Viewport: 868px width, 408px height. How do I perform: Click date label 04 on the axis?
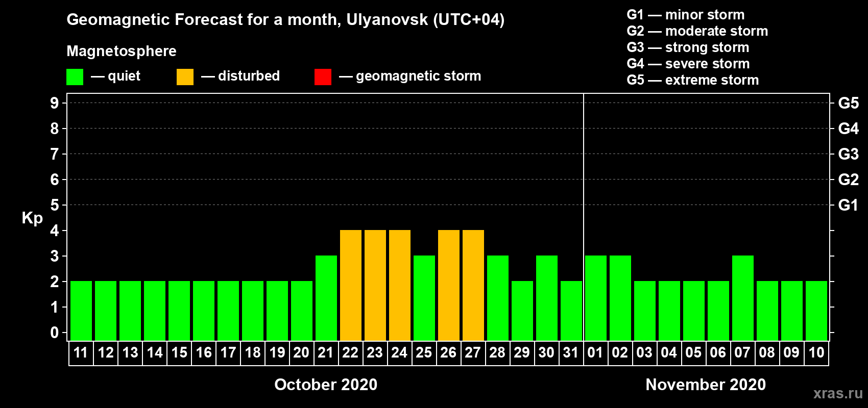[x=669, y=352]
